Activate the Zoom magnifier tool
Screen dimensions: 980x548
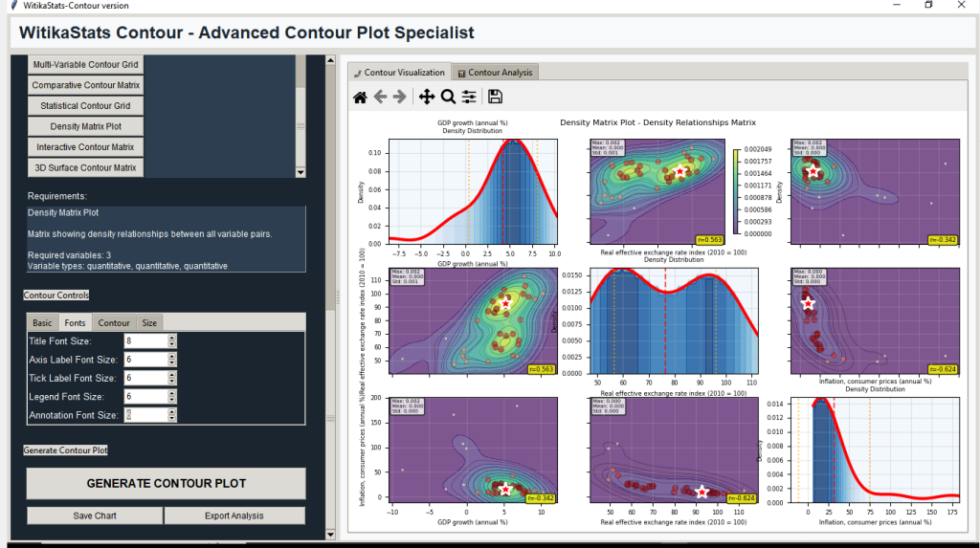tap(448, 97)
